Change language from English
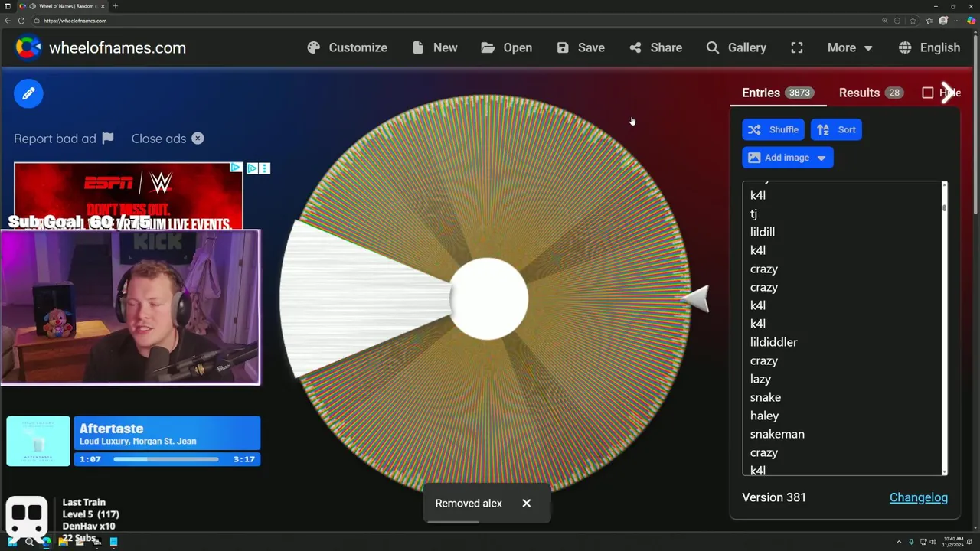Screen dimensions: 980x551 coord(929,47)
